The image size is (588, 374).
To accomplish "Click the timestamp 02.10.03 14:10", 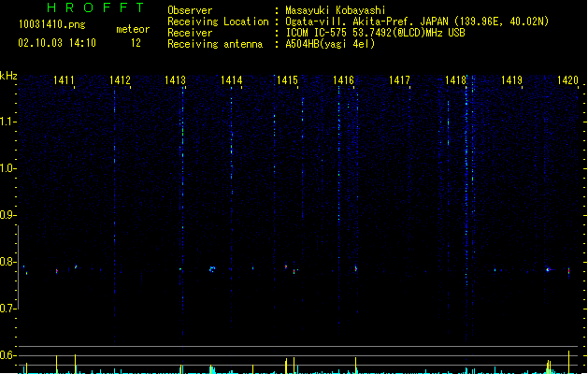I will point(57,43).
